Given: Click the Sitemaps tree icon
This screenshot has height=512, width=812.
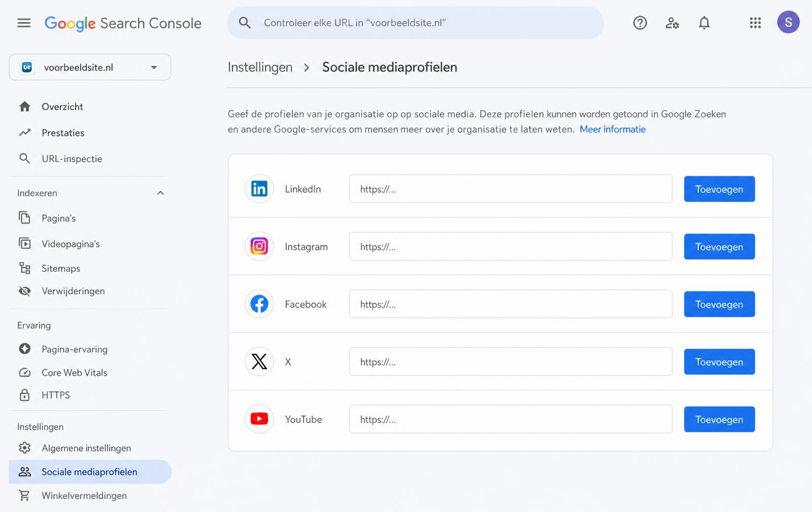Looking at the screenshot, I should (25, 268).
